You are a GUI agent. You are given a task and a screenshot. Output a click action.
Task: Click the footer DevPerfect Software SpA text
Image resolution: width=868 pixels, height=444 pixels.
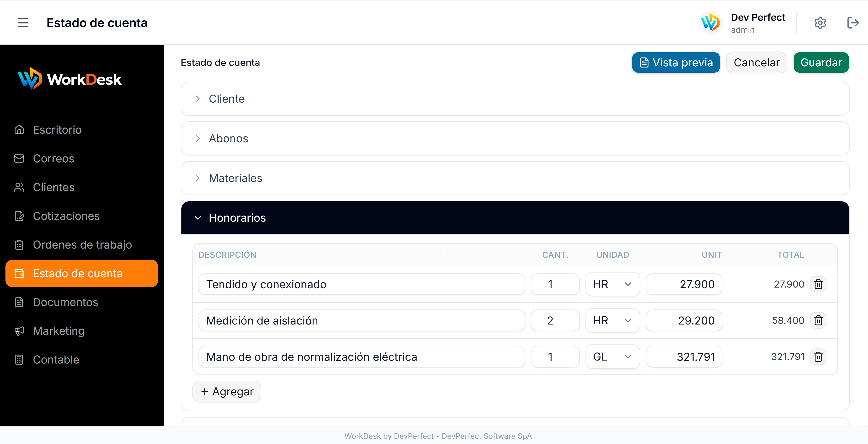click(x=486, y=436)
